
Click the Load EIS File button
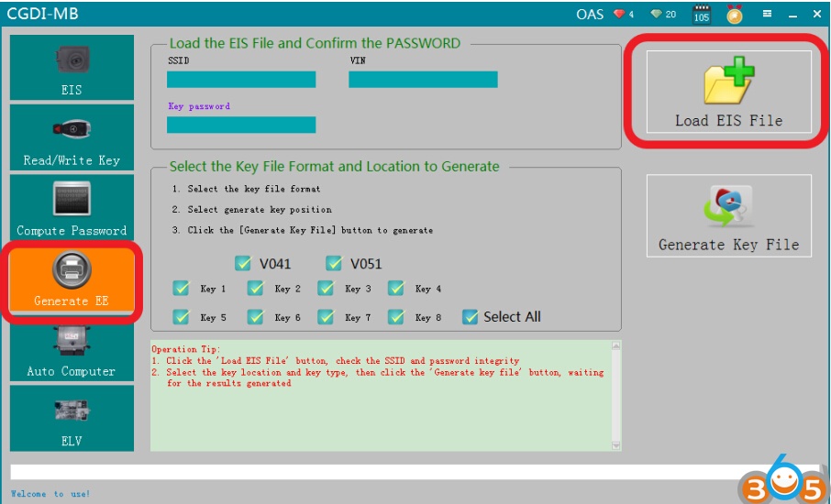point(728,92)
